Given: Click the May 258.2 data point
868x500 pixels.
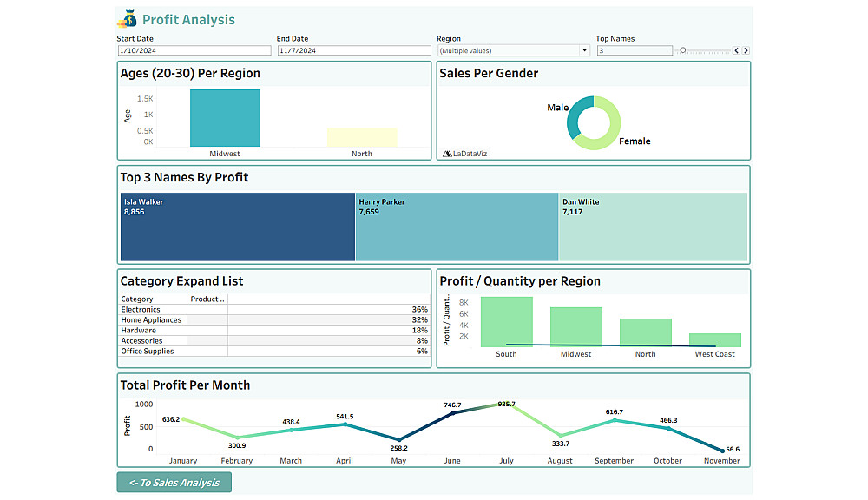Looking at the screenshot, I should [398, 440].
